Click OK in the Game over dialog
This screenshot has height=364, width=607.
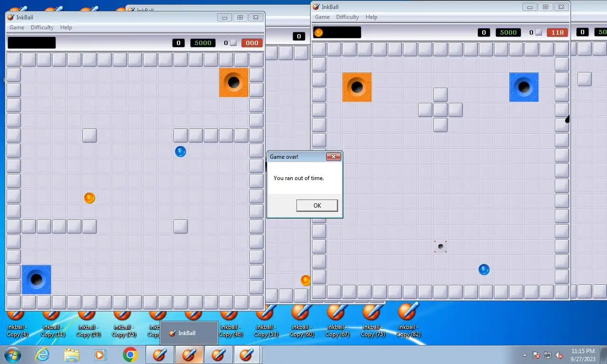[x=317, y=205]
